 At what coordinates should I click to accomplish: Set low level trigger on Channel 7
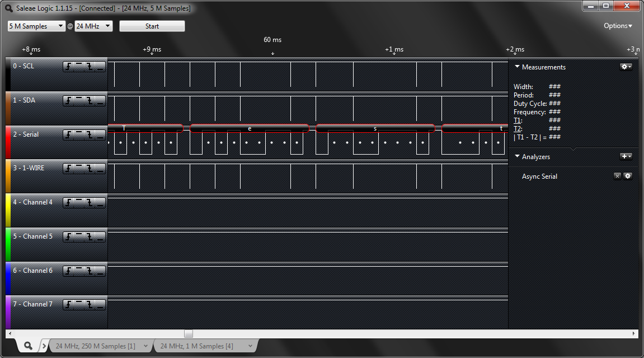[x=100, y=305]
